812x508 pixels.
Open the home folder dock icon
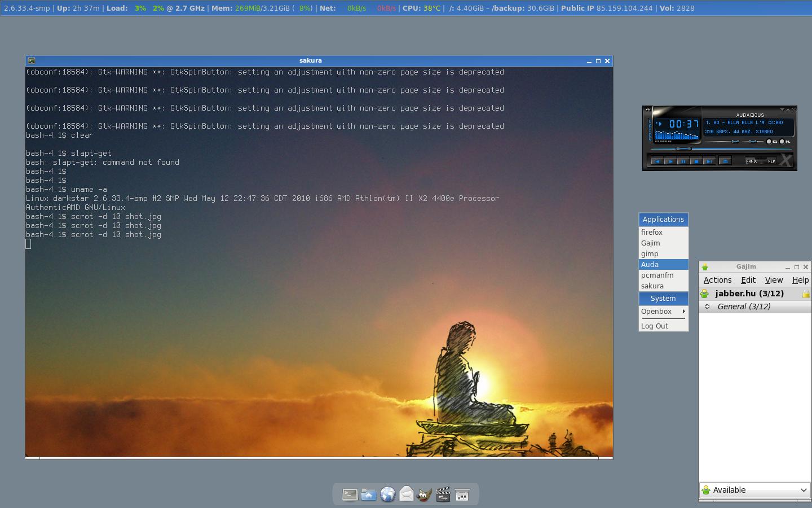368,495
